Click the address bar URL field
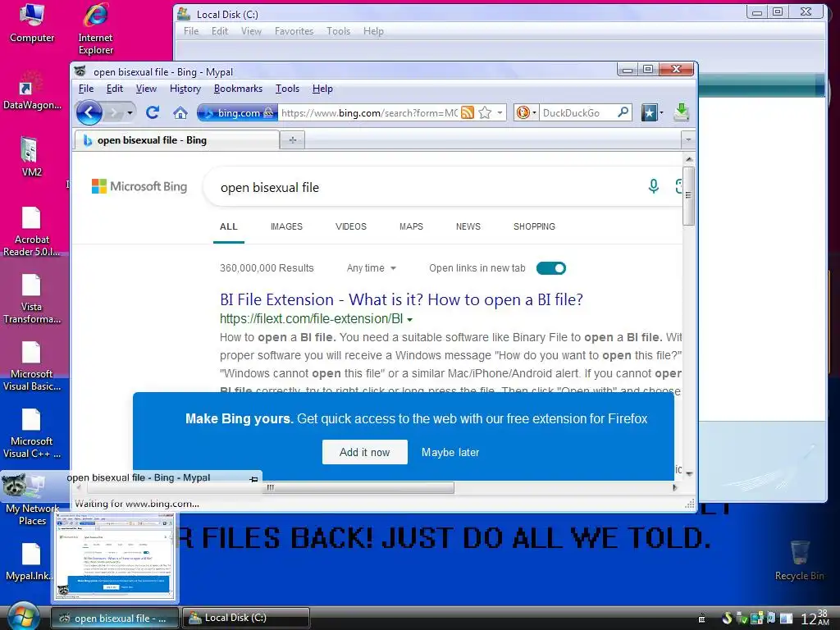This screenshot has width=840, height=630. (370, 112)
